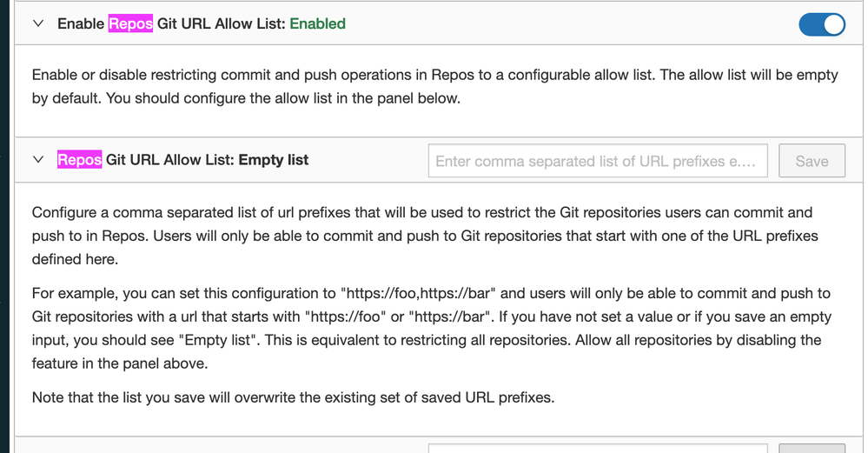This screenshot has height=453, width=868.
Task: Collapse the Enable Repos Git URL Allow List chevron
Action: pos(37,24)
